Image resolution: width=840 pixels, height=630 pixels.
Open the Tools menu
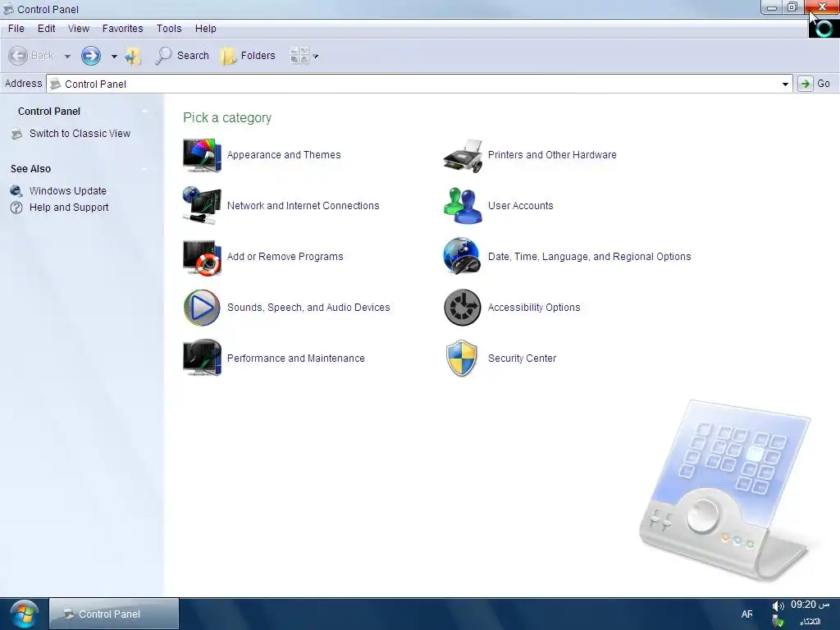pos(169,29)
